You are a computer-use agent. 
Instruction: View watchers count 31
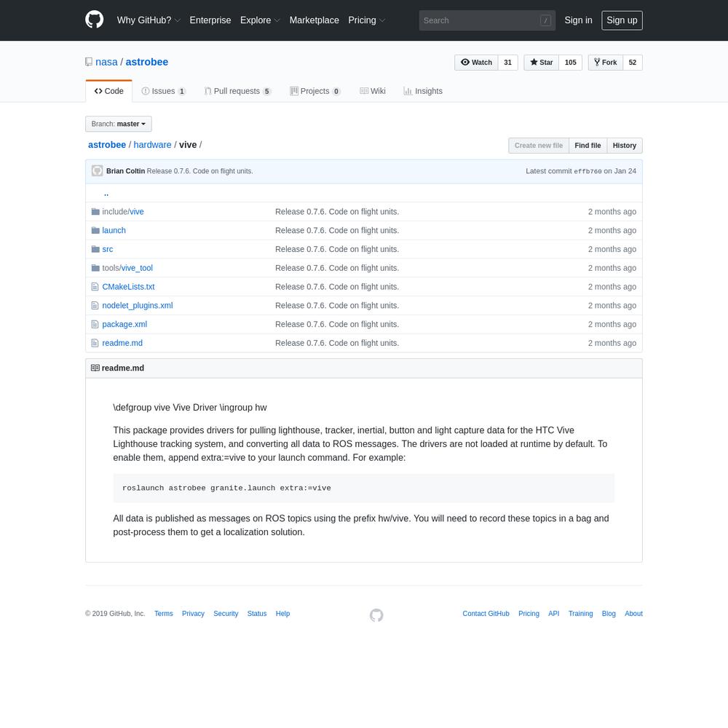coord(508,62)
